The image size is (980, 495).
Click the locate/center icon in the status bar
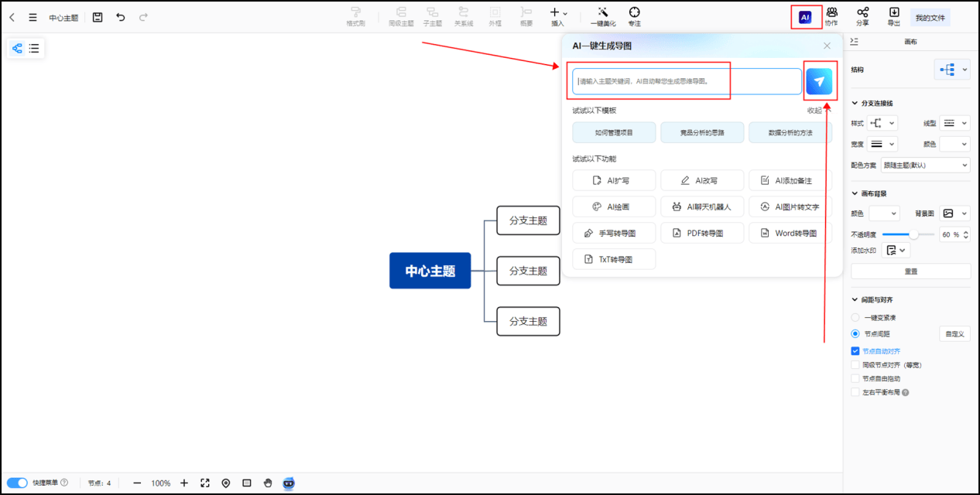pos(225,483)
